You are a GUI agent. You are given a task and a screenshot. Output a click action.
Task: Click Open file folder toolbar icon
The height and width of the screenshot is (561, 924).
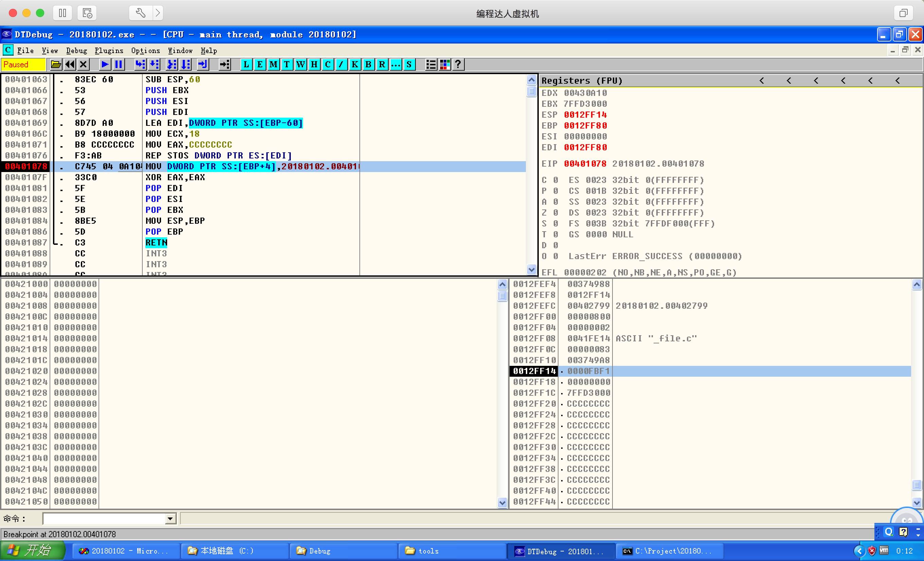tap(56, 65)
